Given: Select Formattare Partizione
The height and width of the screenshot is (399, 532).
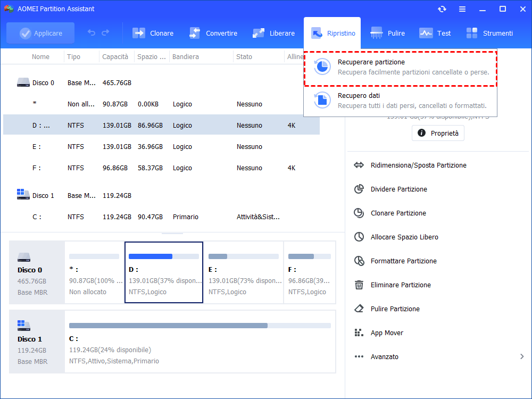Looking at the screenshot, I should (403, 261).
